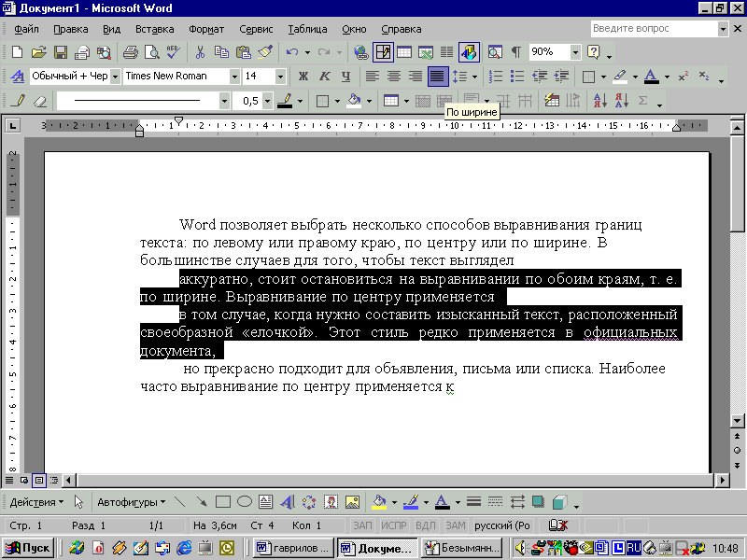Viewport: 747px width, 560px height.
Task: Open a file with the folder icon
Action: click(38, 52)
